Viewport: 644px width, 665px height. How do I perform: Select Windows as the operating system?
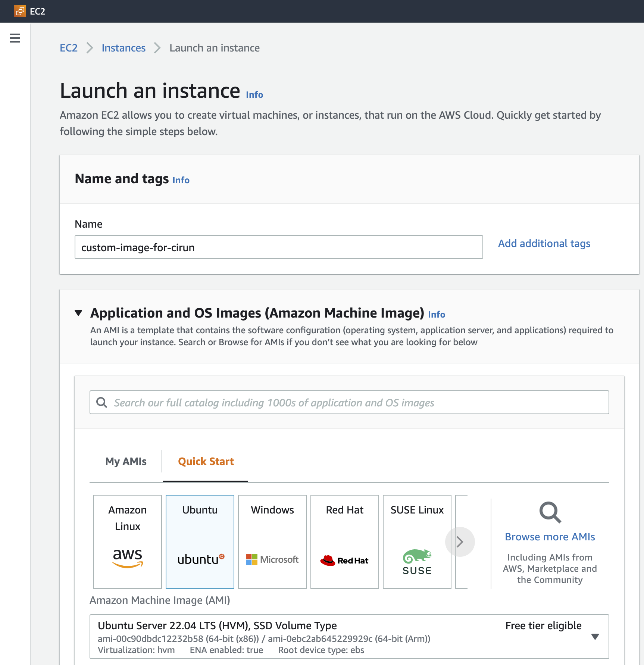pyautogui.click(x=272, y=541)
